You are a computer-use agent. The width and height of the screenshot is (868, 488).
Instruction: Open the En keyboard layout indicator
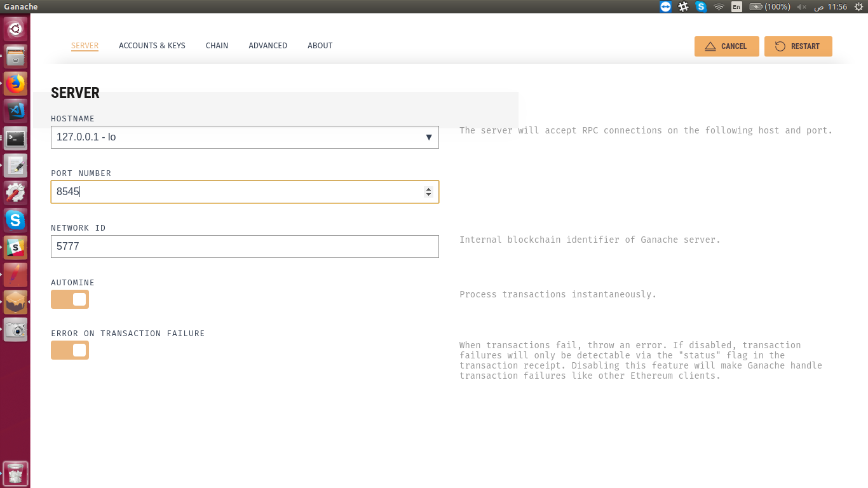(736, 6)
